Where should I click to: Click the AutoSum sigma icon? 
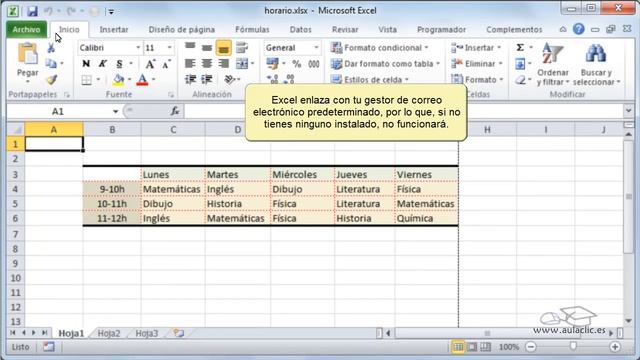click(x=520, y=48)
